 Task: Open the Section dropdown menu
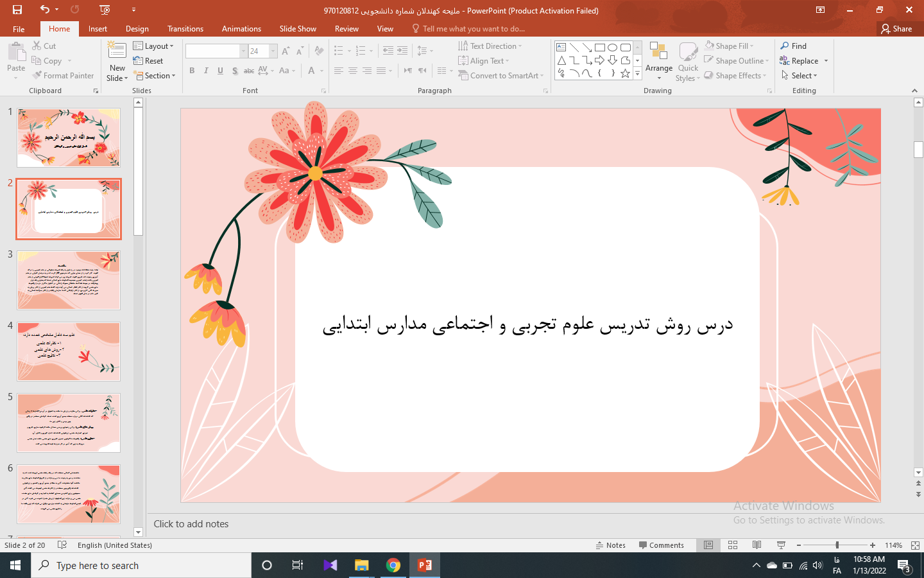pyautogui.click(x=154, y=76)
